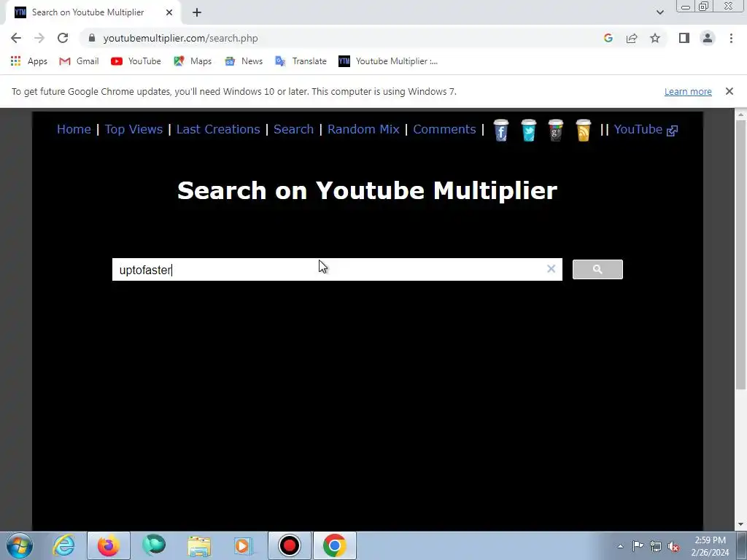
Task: Click the Google Plus cup icon
Action: 555,130
